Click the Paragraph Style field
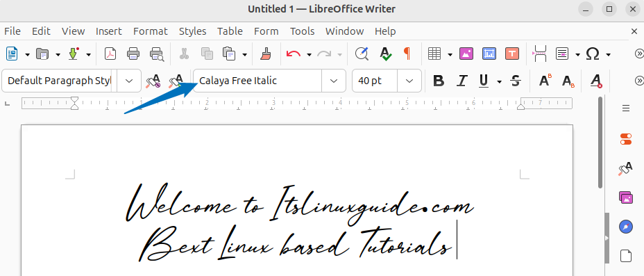Screen dimensions: 644x276 pos(60,81)
